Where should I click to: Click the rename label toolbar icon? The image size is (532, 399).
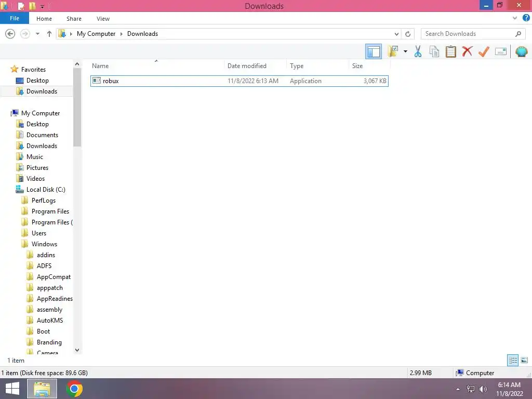(500, 51)
